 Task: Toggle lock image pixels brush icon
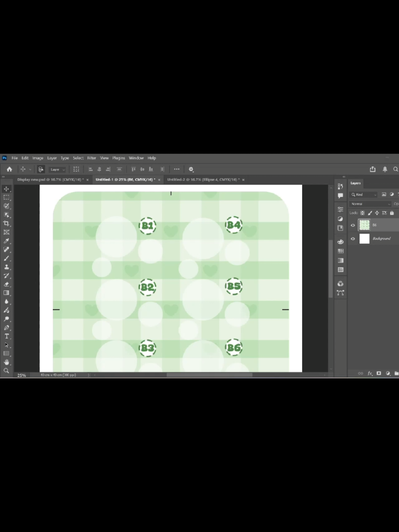pyautogui.click(x=370, y=213)
